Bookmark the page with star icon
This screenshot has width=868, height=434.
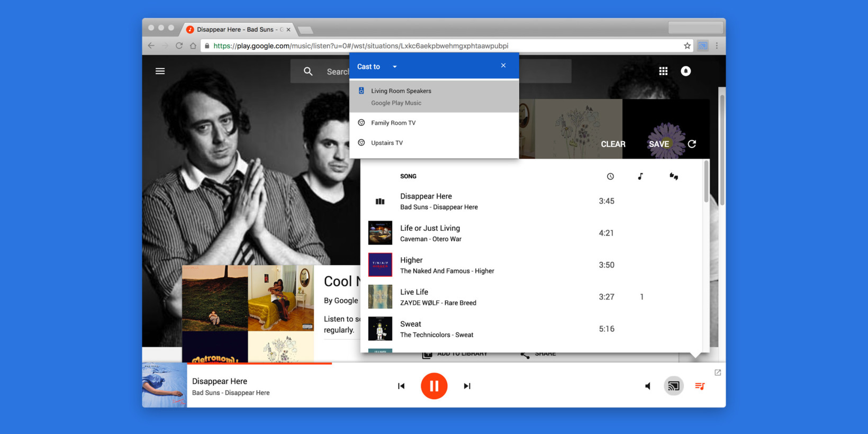point(687,46)
